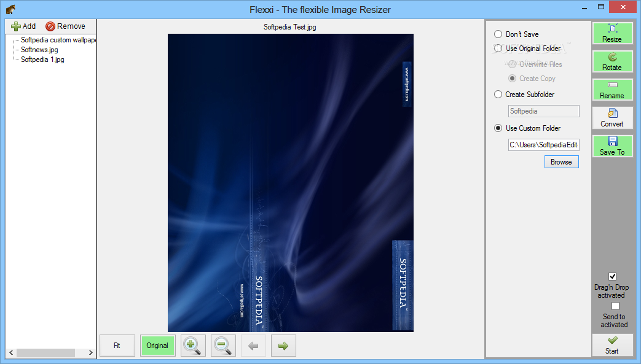Open the Rename panel
Image resolution: width=641 pixels, height=364 pixels.
612,90
